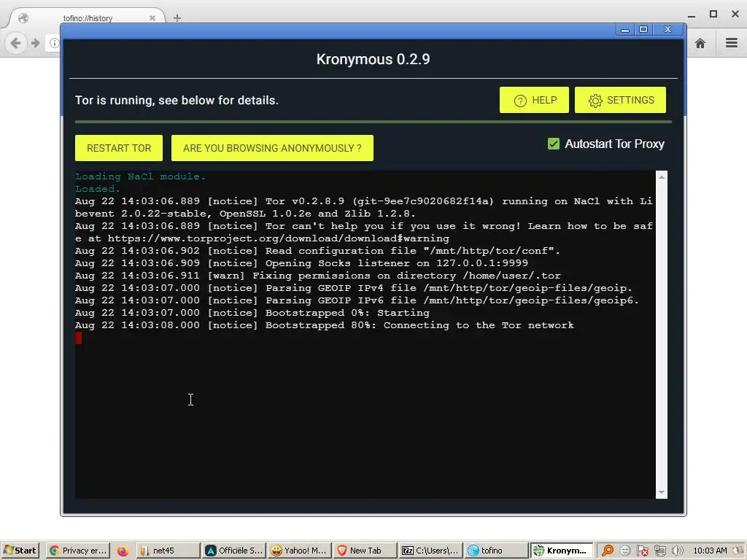Screen dimensions: 747x560
Task: Click the volume speaker tray icon
Action: tap(678, 551)
